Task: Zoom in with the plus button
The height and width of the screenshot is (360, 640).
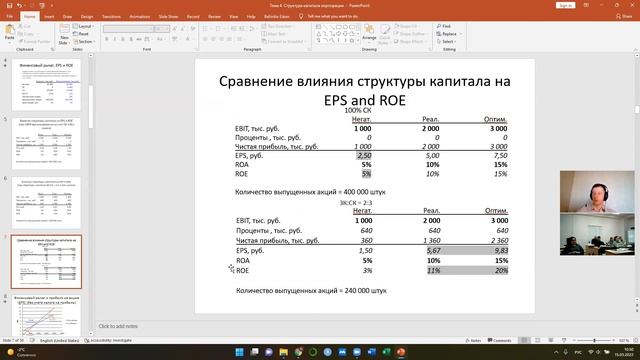Action: click(614, 340)
